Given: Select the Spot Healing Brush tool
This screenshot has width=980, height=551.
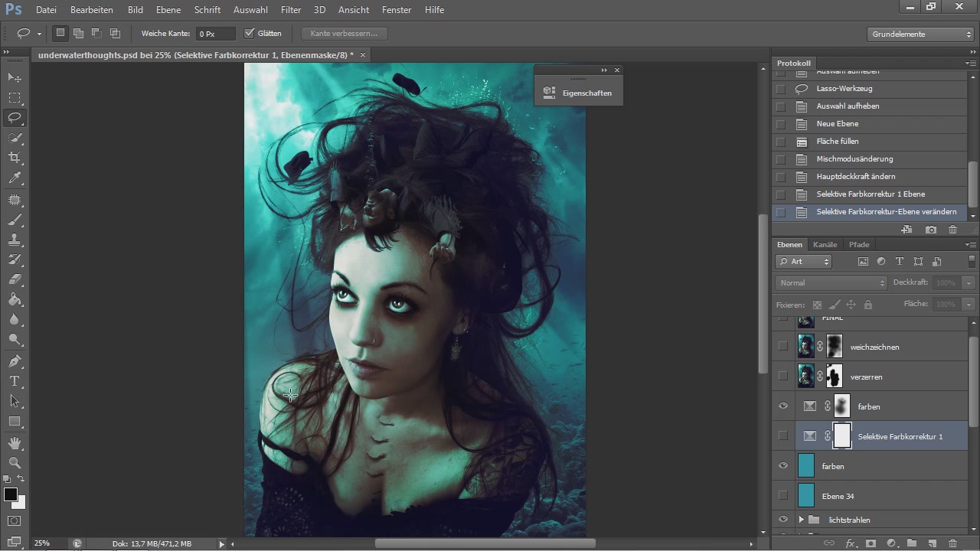Looking at the screenshot, I should point(15,200).
